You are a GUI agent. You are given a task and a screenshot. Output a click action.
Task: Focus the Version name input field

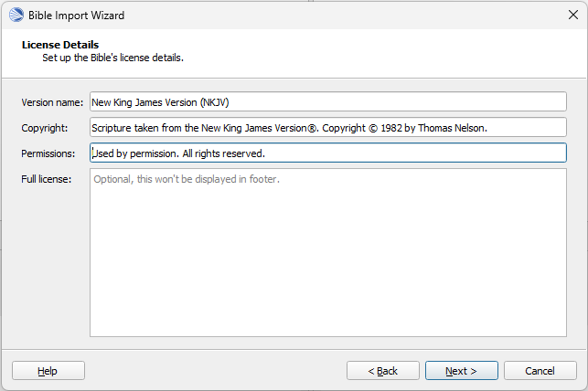(x=328, y=102)
